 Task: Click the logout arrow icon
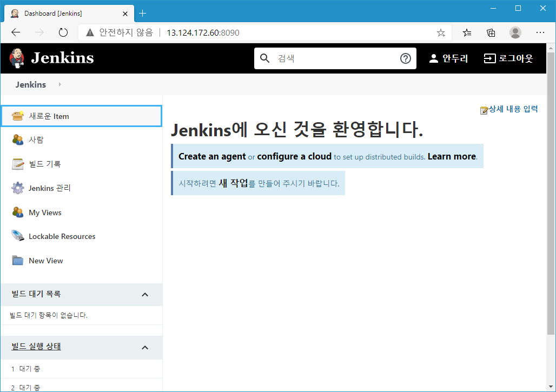pyautogui.click(x=489, y=58)
